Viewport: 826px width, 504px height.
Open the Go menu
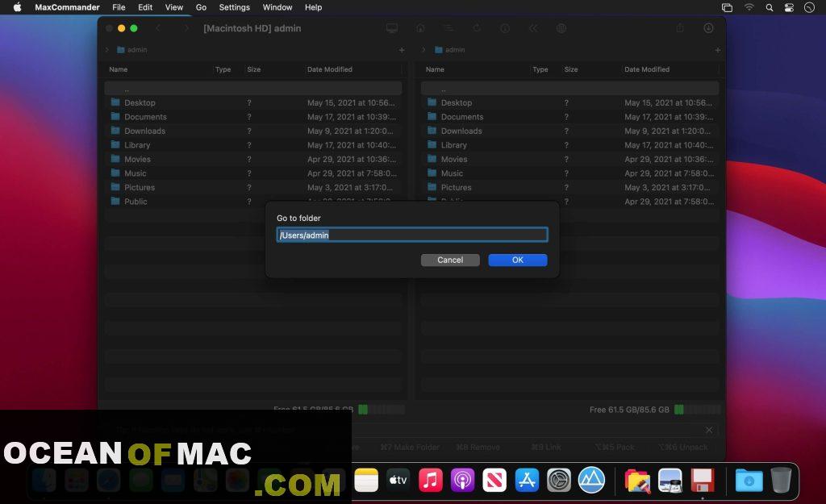point(201,7)
